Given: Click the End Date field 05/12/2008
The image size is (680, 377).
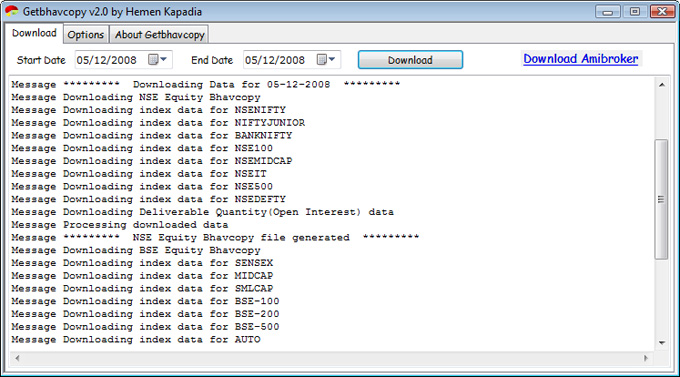Looking at the screenshot, I should click(x=291, y=60).
